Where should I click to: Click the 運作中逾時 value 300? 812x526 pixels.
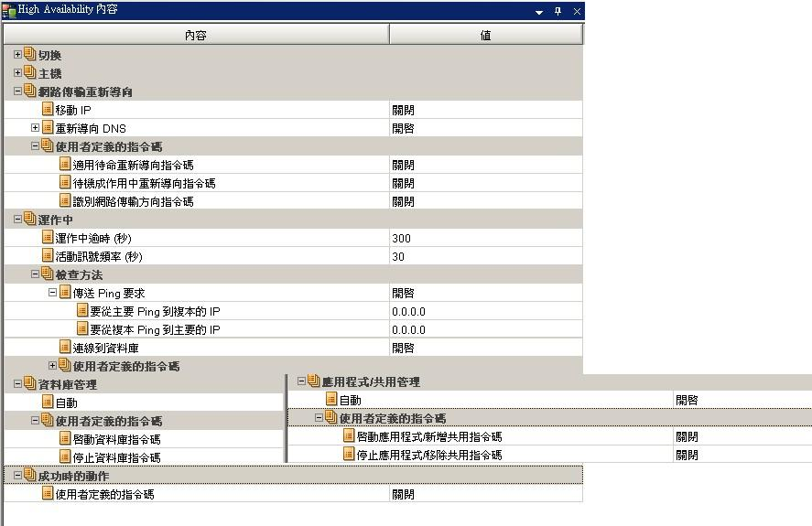tap(401, 238)
